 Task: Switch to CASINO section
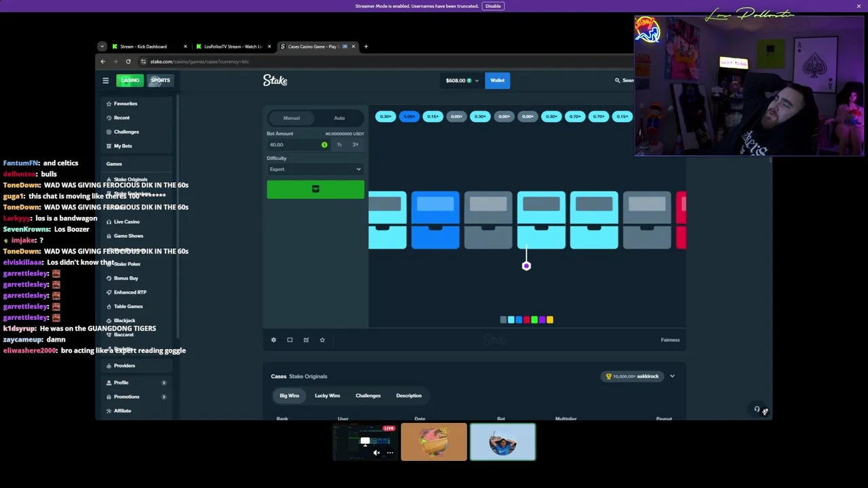[x=130, y=81]
